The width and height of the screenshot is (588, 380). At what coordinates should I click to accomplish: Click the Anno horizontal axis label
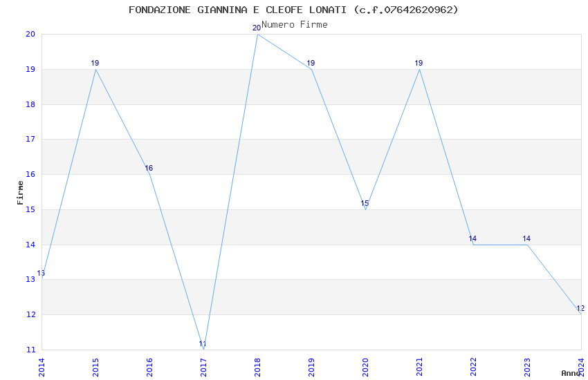[x=571, y=373]
